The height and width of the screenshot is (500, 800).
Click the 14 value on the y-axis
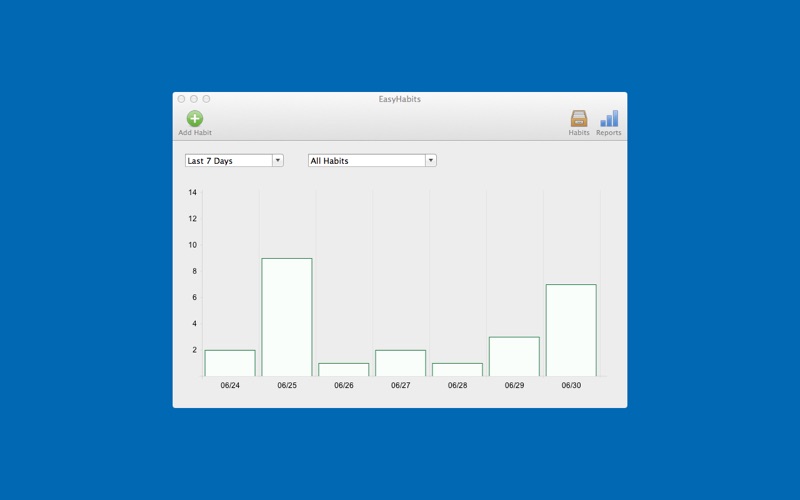[192, 192]
